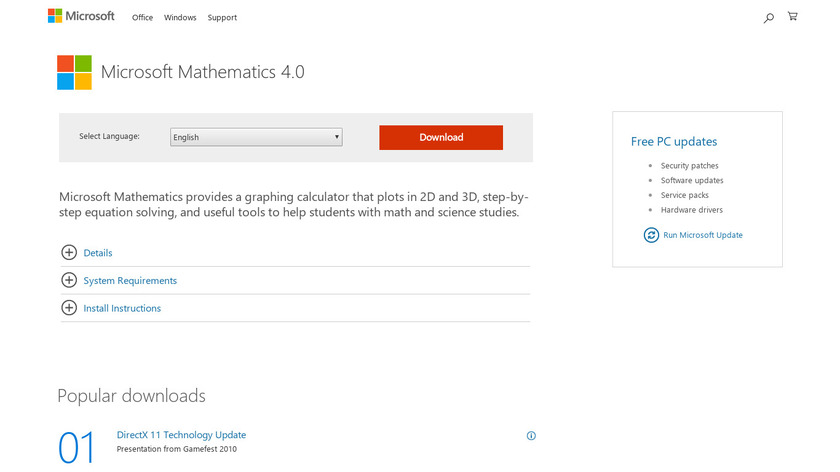Screen dimensions: 840x472
Task: Click the Run Microsoft Update refresh icon
Action: pyautogui.click(x=651, y=235)
